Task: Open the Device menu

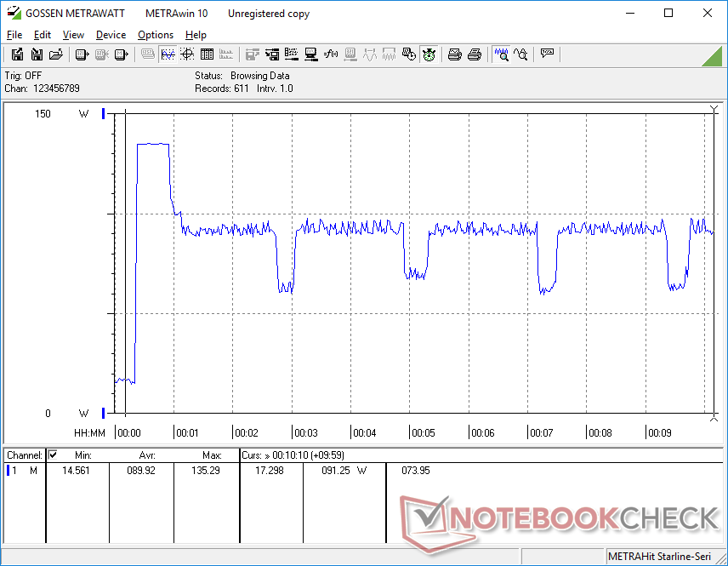Action: click(111, 35)
